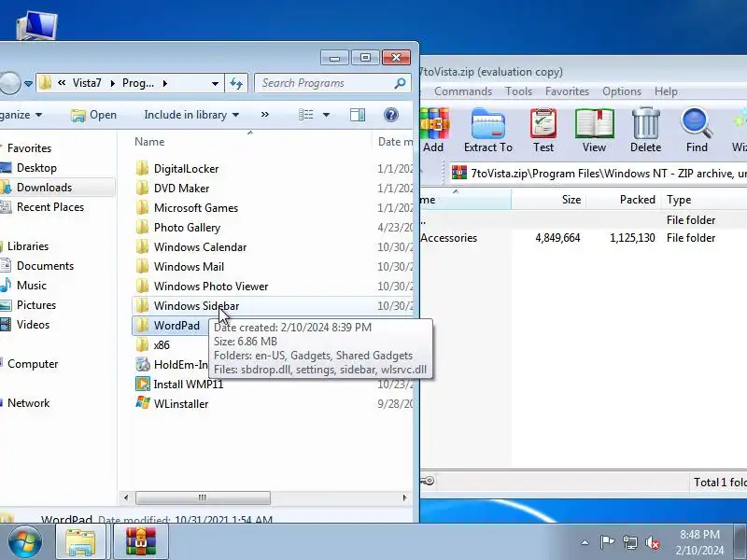Click the left scroll arrow in Explorer
This screenshot has width=747, height=560.
point(126,497)
